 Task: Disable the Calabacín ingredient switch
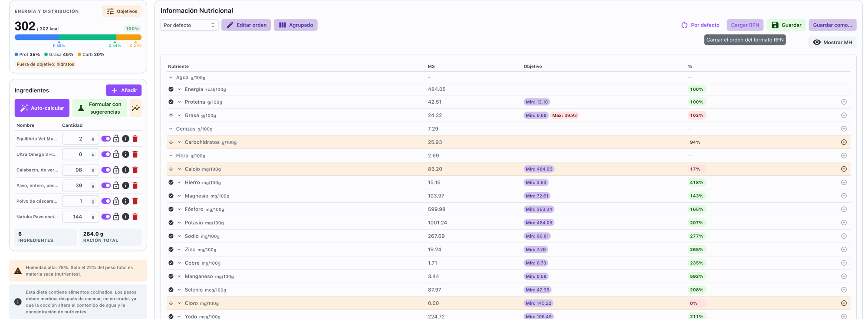point(106,170)
